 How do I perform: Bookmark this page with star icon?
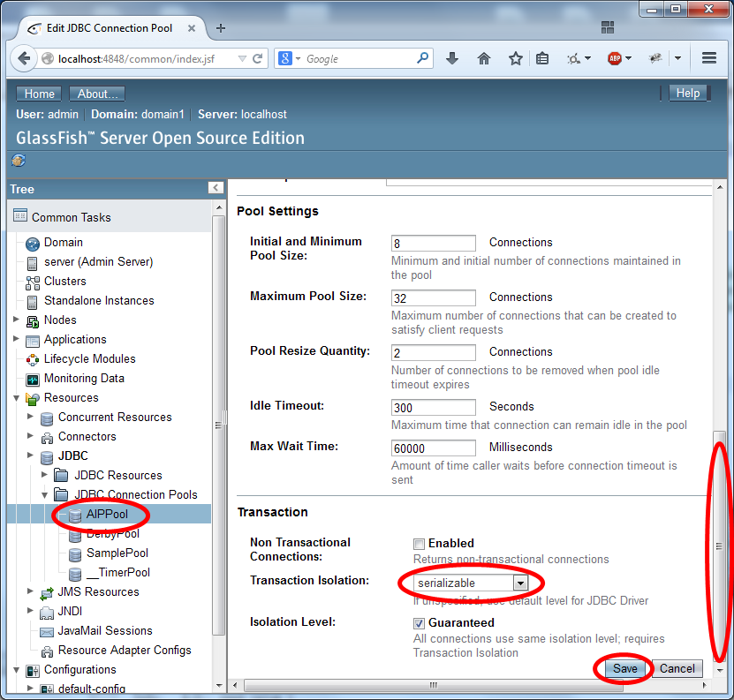pos(515,58)
